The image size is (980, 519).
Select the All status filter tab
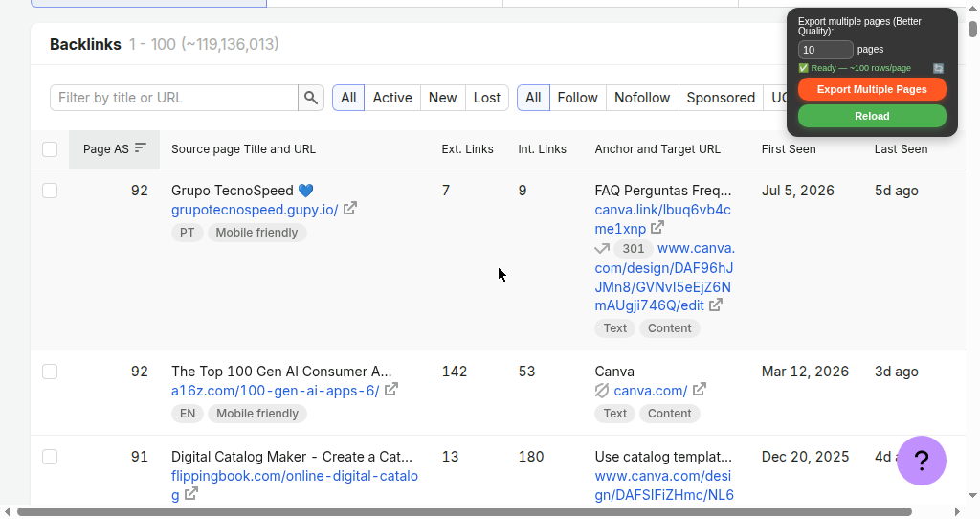pos(348,98)
